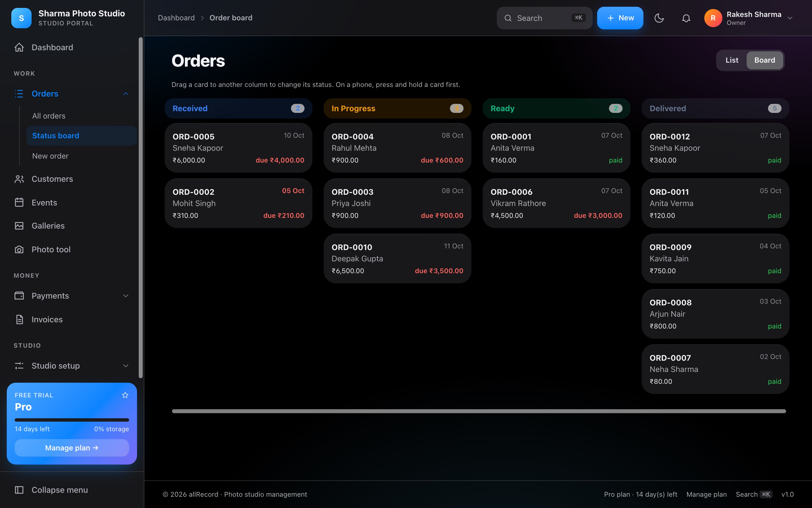Click the star icon on Free Trial card

click(x=125, y=395)
